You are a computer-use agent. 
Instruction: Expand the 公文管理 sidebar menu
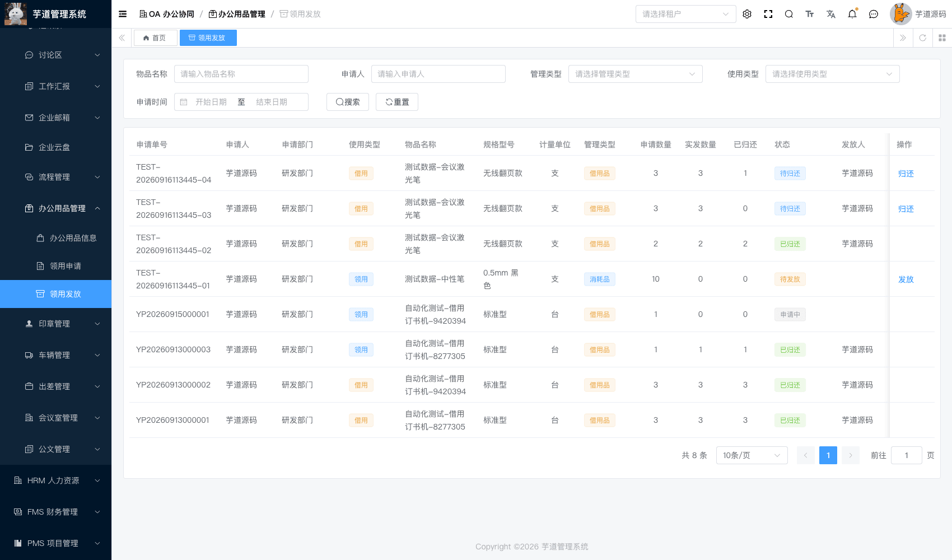click(x=56, y=449)
